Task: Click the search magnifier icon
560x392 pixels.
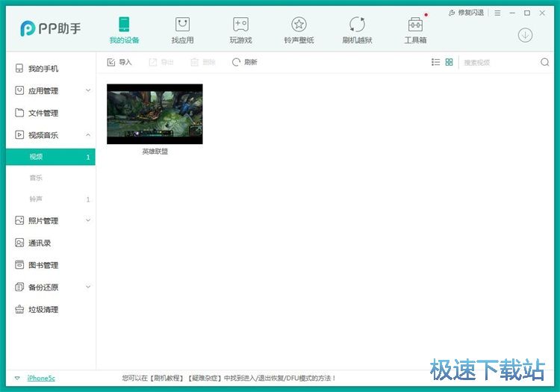Action: click(x=544, y=62)
